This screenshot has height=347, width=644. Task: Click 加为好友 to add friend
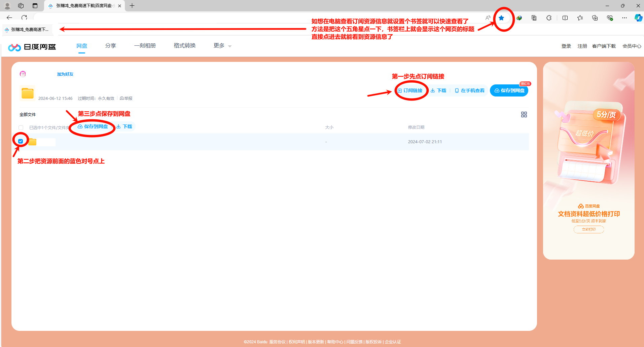point(65,74)
